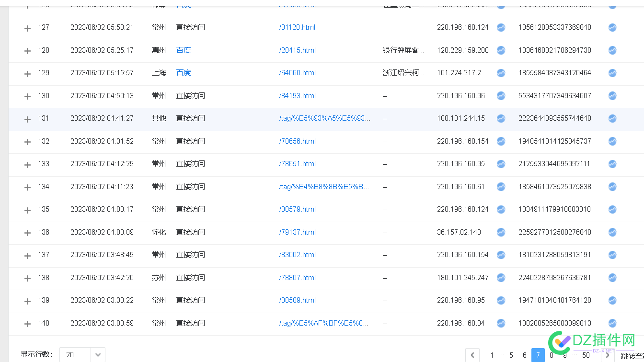
Task: Expand row 128 with the plus icon
Action: tap(27, 51)
